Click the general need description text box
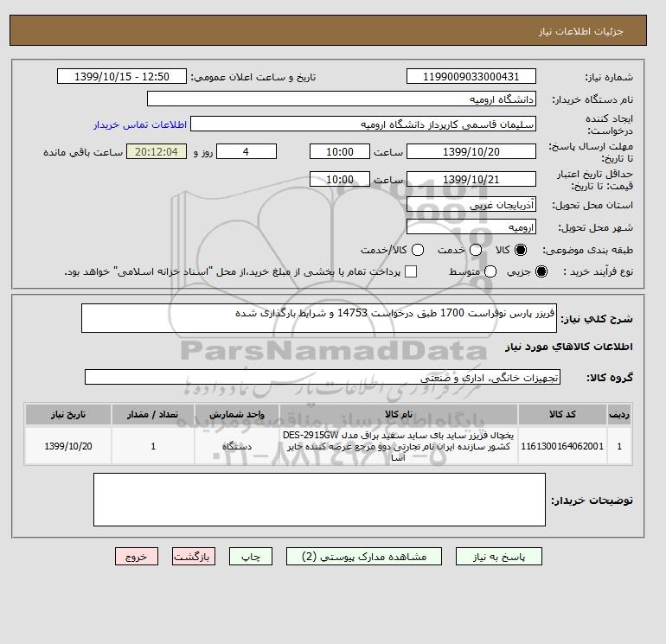Viewport: 666px width, 644px height. click(x=319, y=318)
